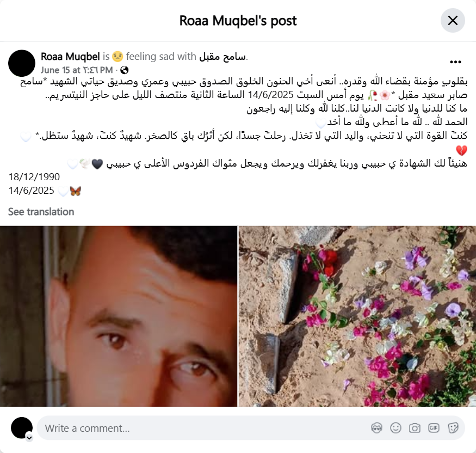The width and height of the screenshot is (476, 453).
Task: Click the avatar sticker icon in comment box
Action: (x=376, y=428)
